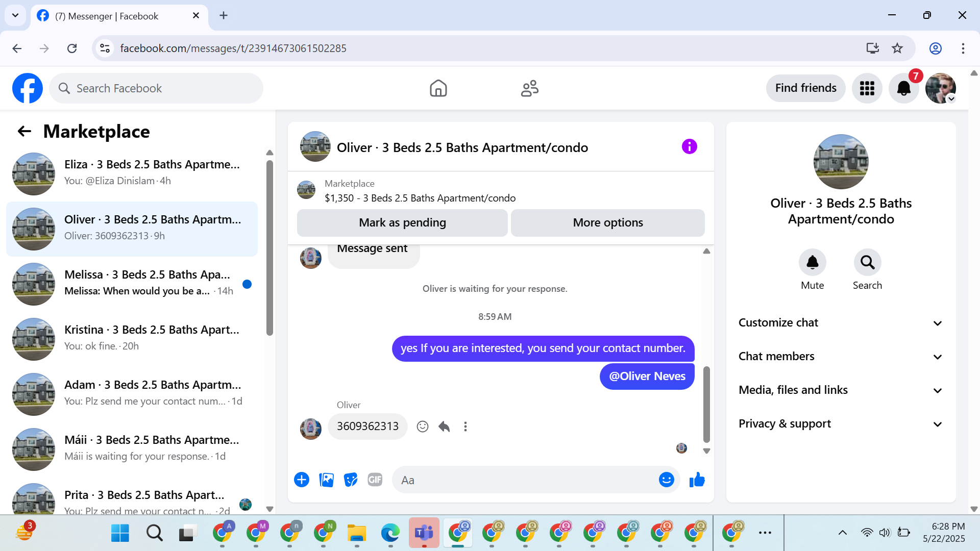
Task: Open more actions plus icon in composer
Action: (302, 480)
